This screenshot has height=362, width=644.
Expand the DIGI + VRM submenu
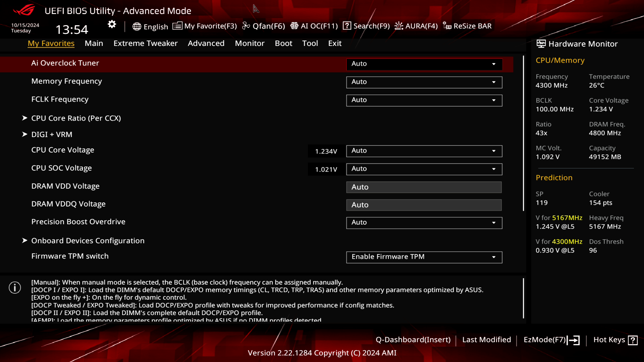[x=52, y=134]
